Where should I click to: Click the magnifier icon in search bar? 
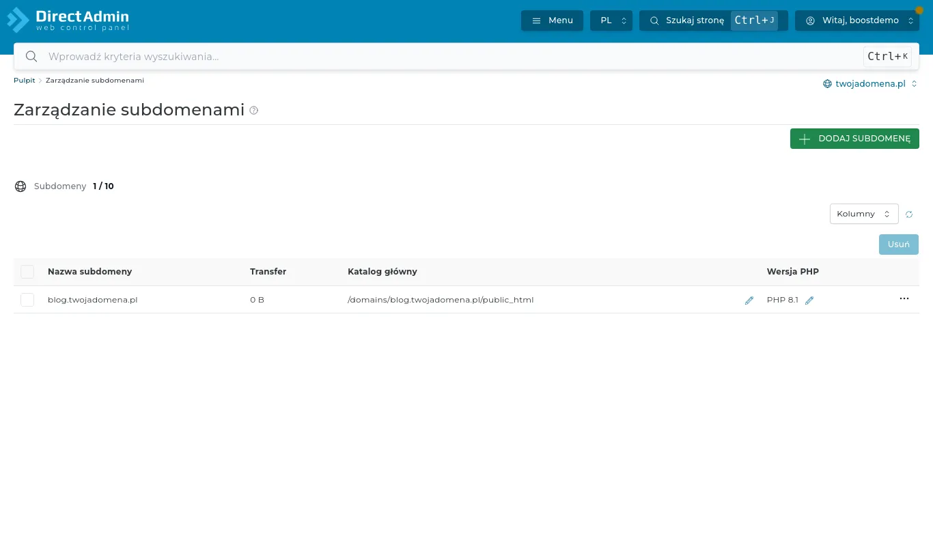click(x=31, y=56)
